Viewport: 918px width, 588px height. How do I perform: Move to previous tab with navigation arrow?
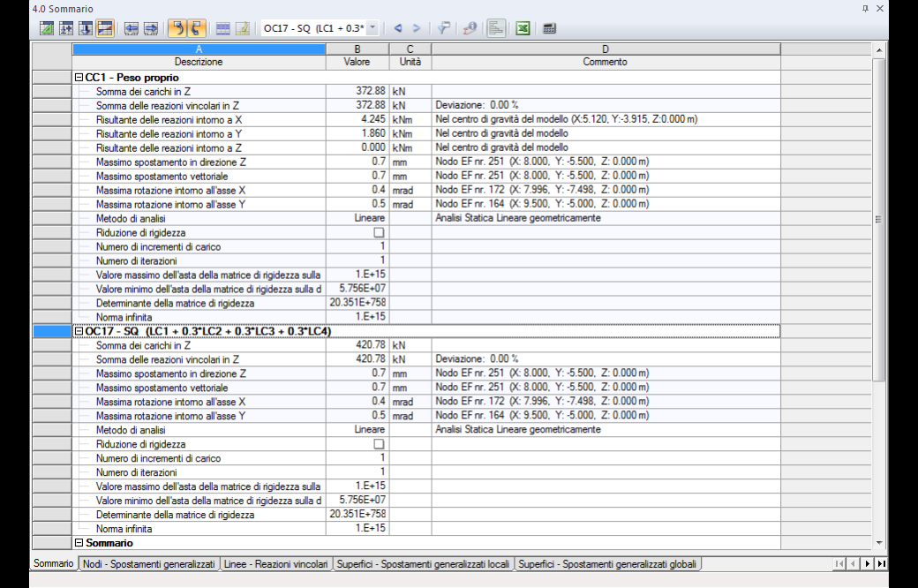point(853,563)
